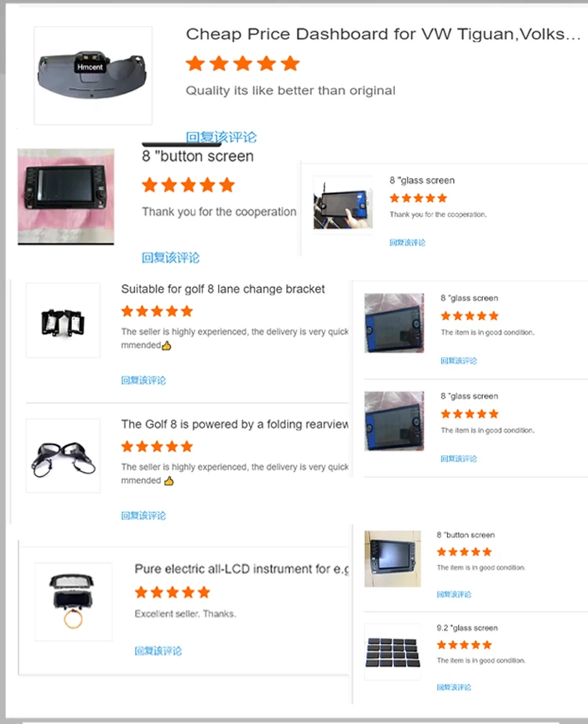This screenshot has width=588, height=724.
Task: Open the Pure electric all-LCD instrument title
Action: tap(241, 569)
